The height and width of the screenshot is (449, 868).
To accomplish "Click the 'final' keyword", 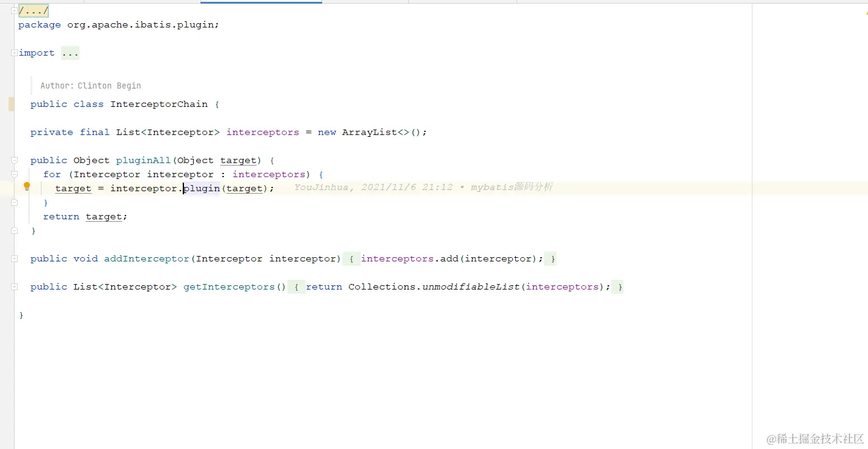I will (95, 133).
